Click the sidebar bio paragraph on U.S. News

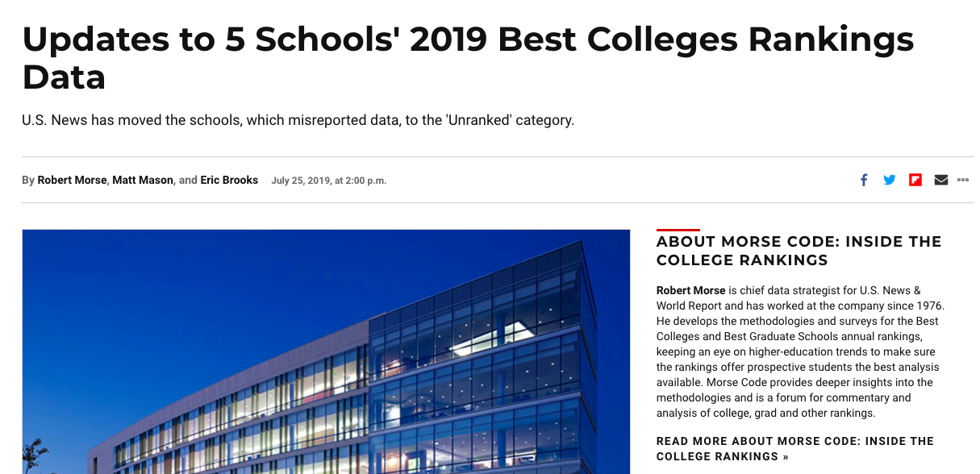pyautogui.click(x=800, y=351)
